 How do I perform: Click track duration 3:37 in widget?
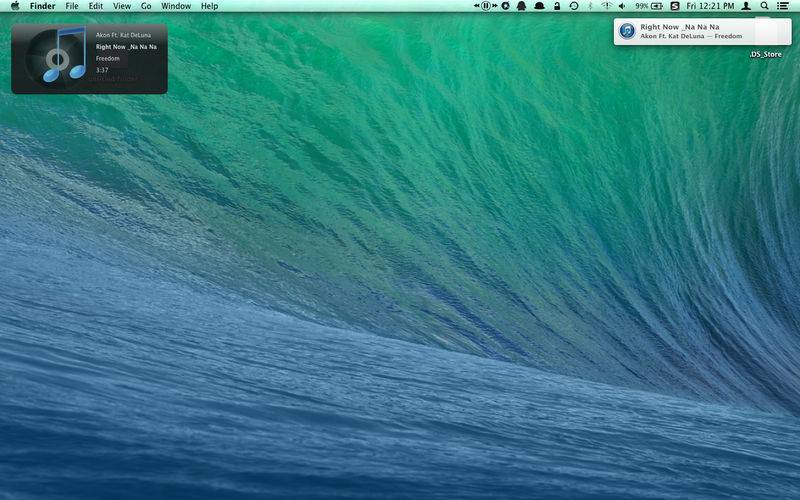point(102,70)
